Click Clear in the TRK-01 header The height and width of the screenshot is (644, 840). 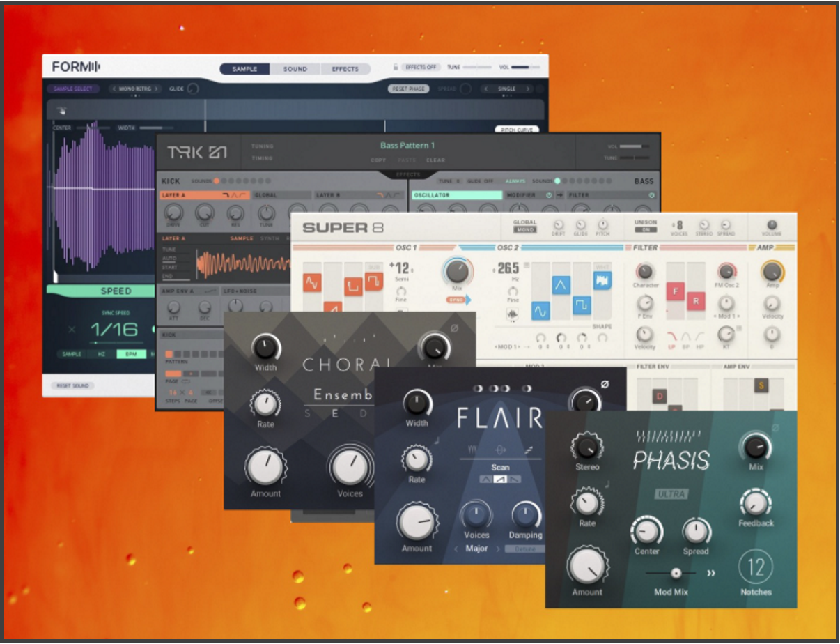pos(435,160)
